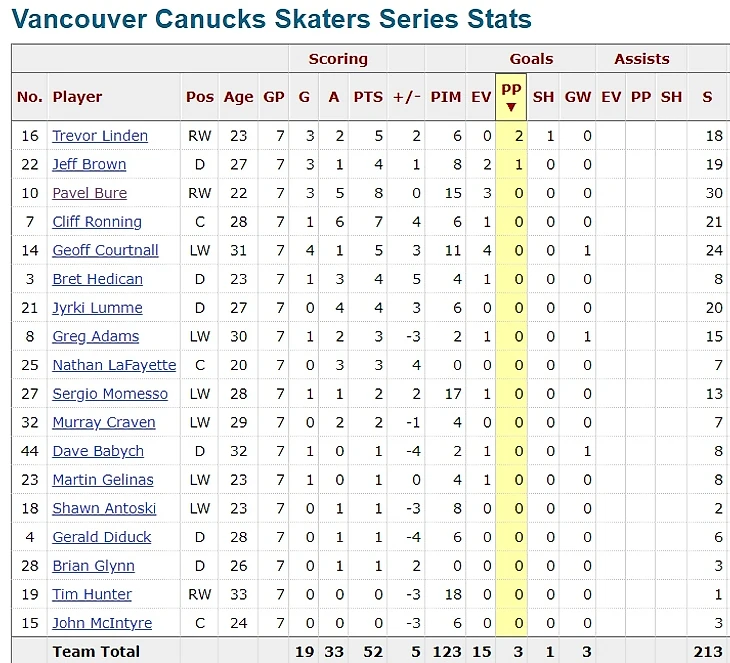Image resolution: width=730 pixels, height=663 pixels.
Task: Sort by the Age column header
Action: click(238, 97)
